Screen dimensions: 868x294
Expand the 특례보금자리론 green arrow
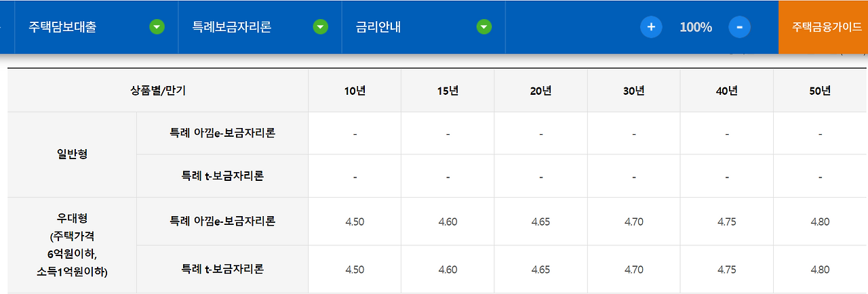click(321, 27)
